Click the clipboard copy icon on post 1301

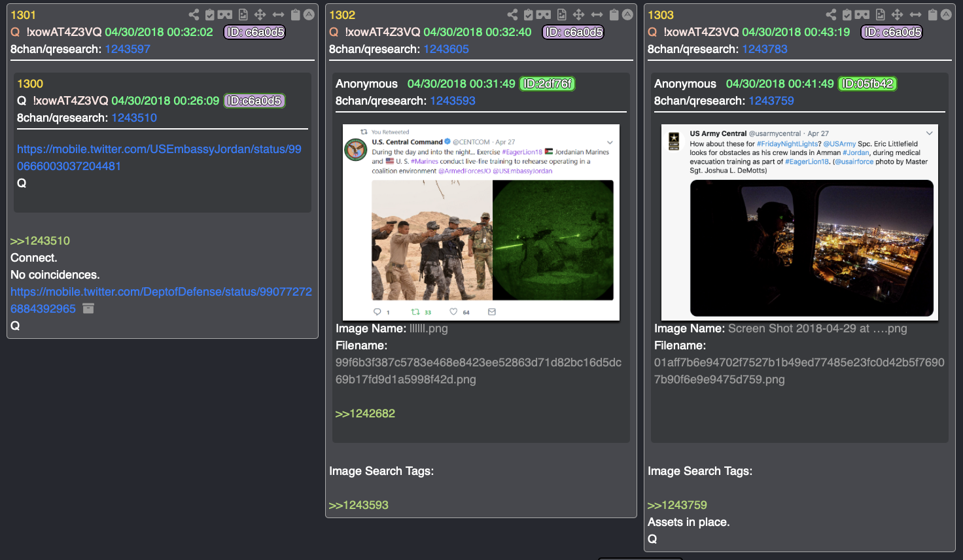(x=295, y=14)
